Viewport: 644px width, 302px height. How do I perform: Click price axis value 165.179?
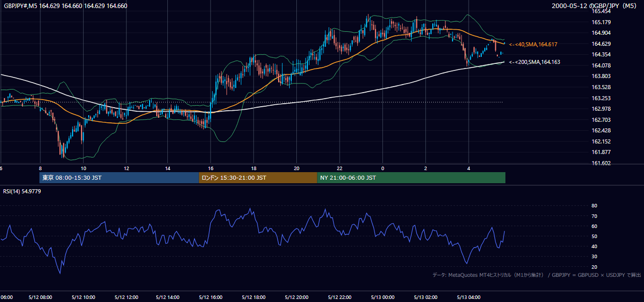coord(601,22)
